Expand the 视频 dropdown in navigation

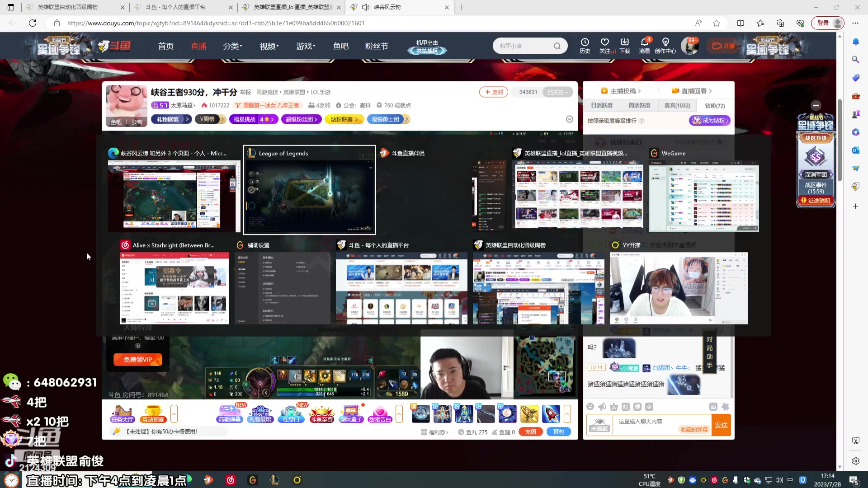(x=269, y=46)
